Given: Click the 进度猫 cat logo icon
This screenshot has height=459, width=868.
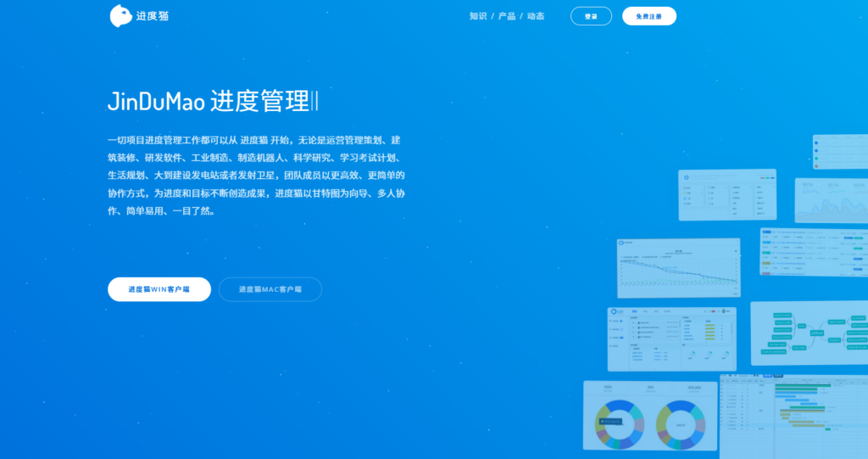Looking at the screenshot, I should (x=120, y=15).
